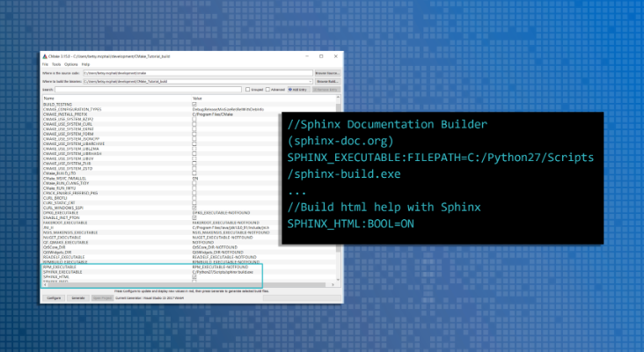Toggle the CMake_BUILD_LTO checkbox
This screenshot has width=644, height=352.
194,173
